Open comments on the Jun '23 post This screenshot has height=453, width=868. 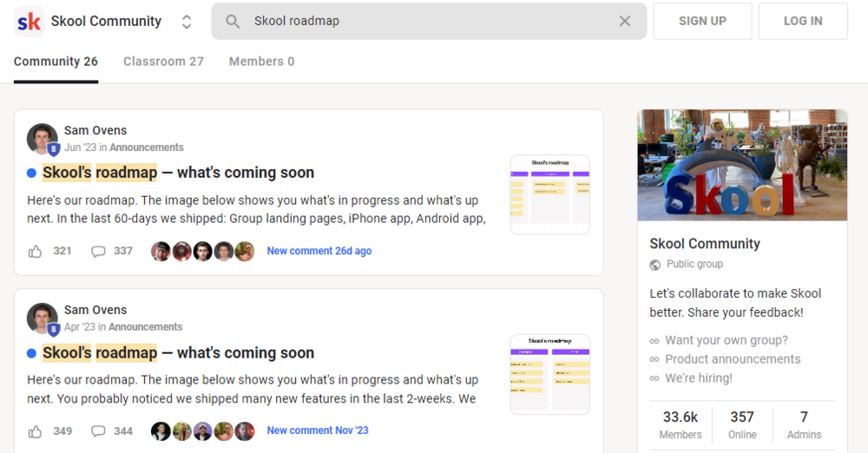tap(98, 252)
